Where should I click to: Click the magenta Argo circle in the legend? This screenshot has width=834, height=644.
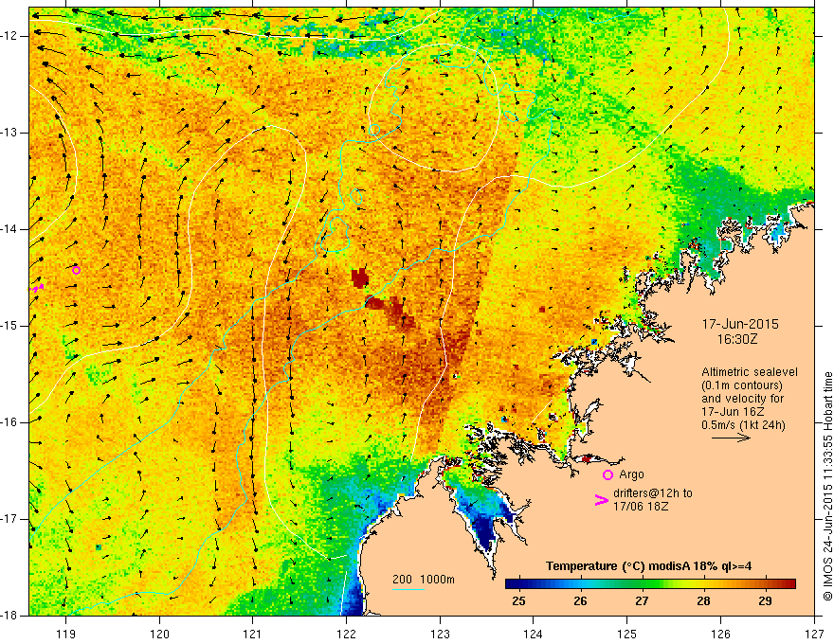tap(607, 474)
